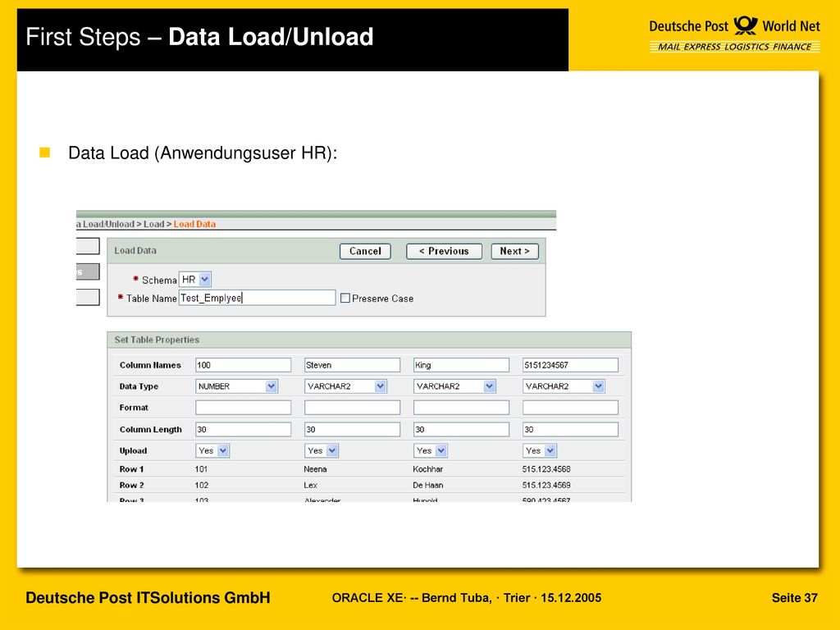The height and width of the screenshot is (630, 840).
Task: Edit Column Length field under Steven column
Action: (352, 429)
